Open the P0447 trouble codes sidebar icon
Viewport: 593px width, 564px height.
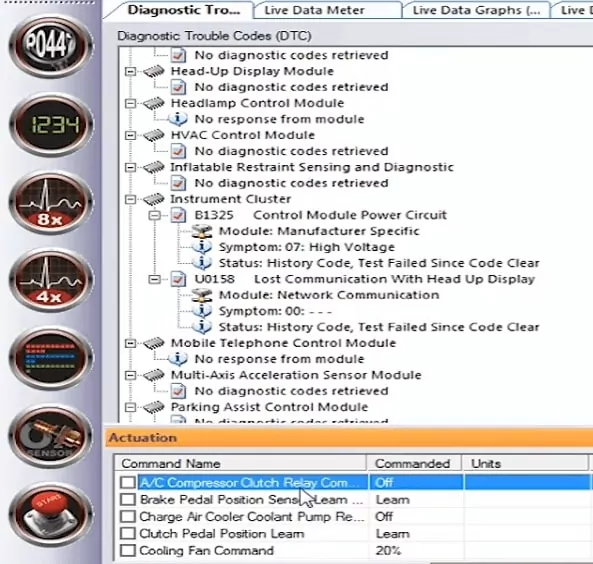(51, 46)
